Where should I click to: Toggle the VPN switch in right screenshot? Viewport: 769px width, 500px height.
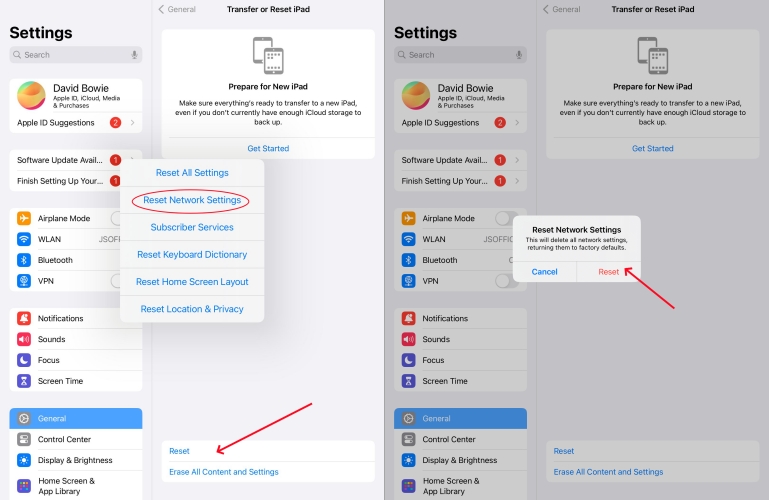[x=505, y=281]
